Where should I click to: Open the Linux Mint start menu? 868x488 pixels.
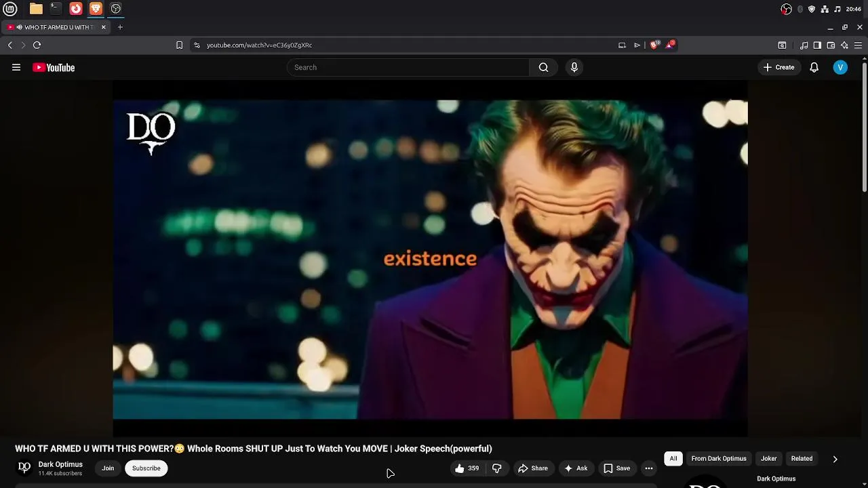tap(10, 9)
